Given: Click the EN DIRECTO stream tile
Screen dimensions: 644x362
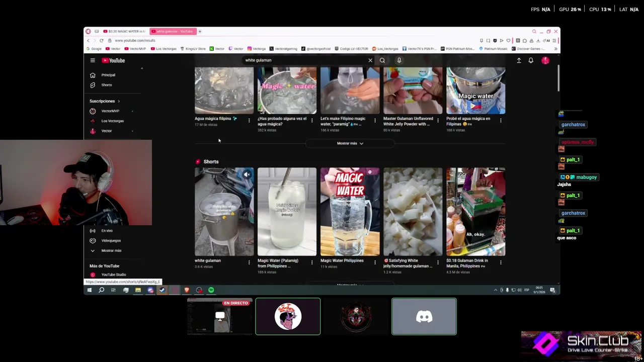Looking at the screenshot, I should [220, 316].
